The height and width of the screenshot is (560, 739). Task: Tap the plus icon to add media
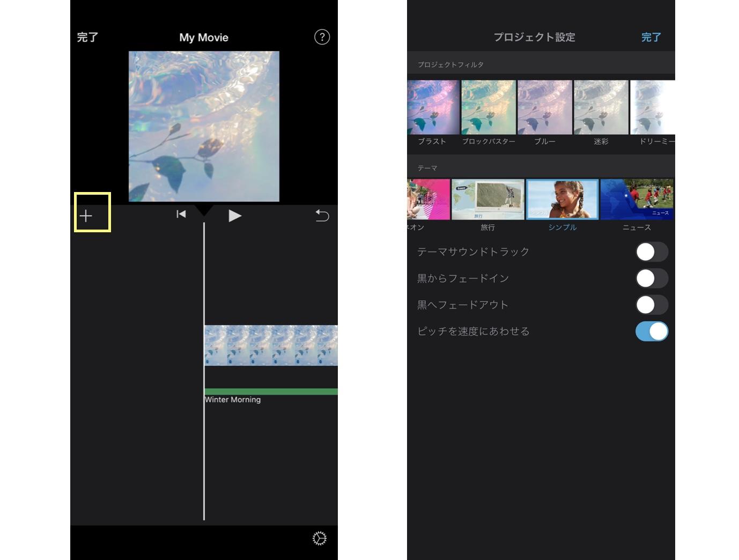(86, 216)
